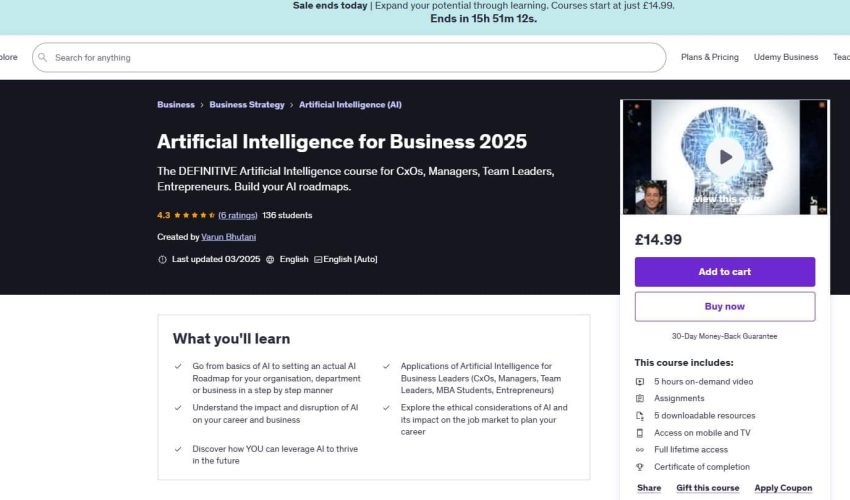The height and width of the screenshot is (500, 850).
Task: Click the search magnifier icon
Action: pyautogui.click(x=43, y=58)
